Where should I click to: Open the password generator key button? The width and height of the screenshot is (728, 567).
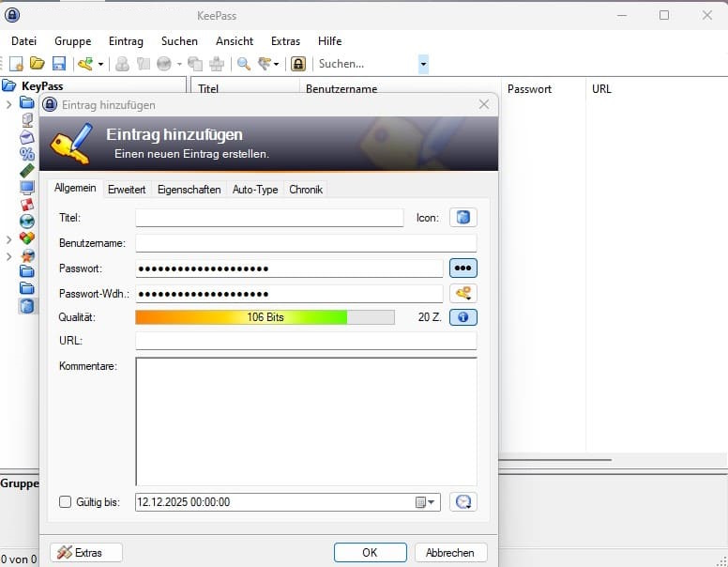tap(463, 293)
